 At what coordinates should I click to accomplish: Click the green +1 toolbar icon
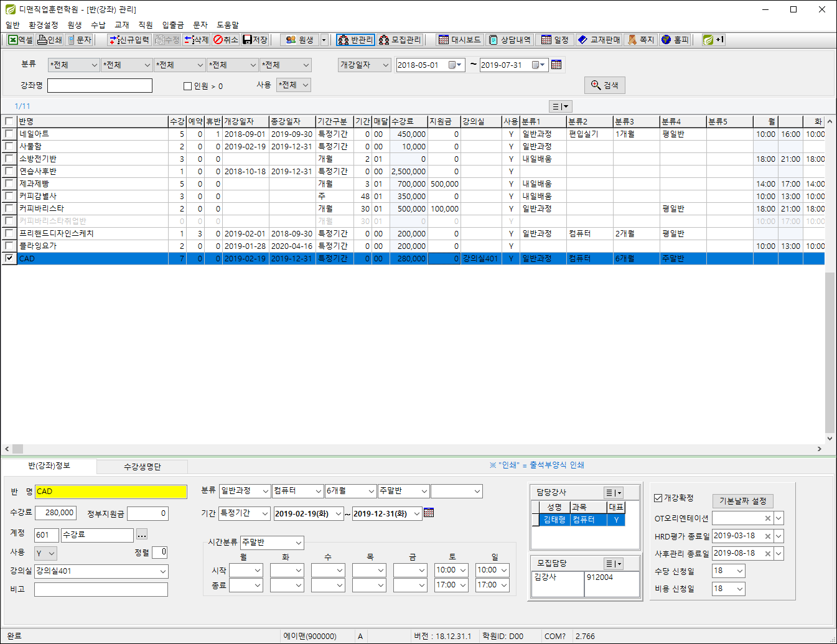[x=713, y=40]
